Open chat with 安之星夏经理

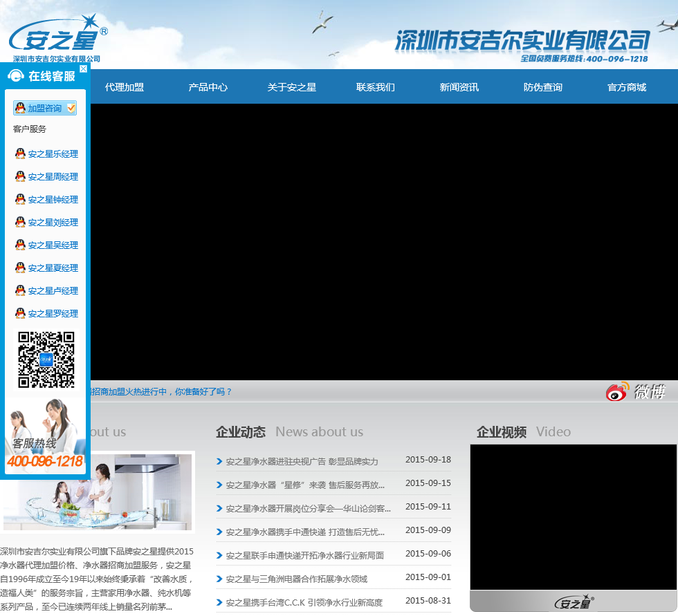53,268
